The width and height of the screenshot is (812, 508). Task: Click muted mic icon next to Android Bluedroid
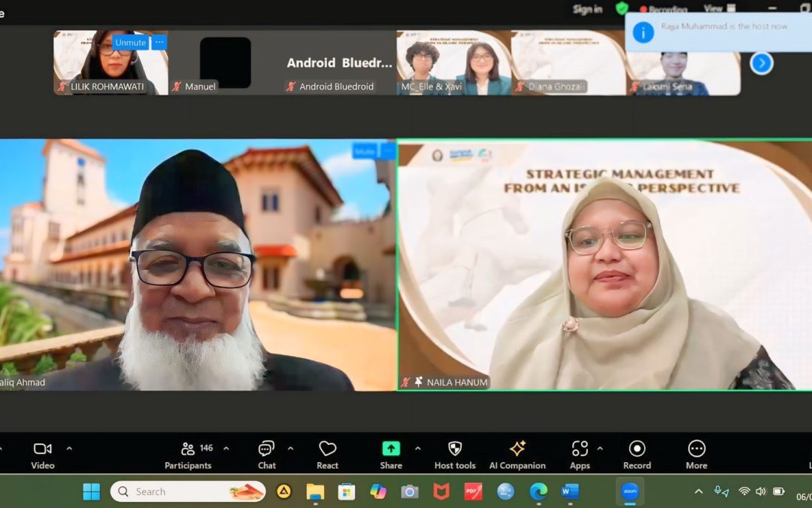click(291, 87)
